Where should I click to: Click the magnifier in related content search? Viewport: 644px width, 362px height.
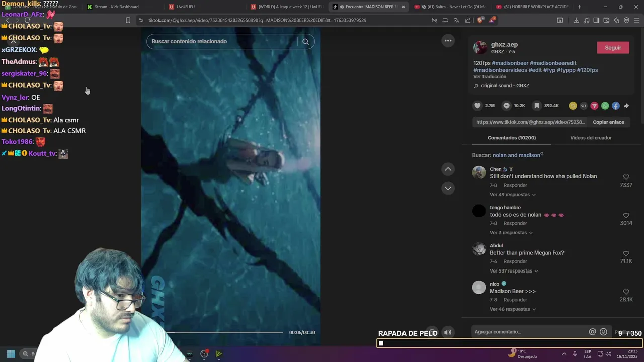click(x=305, y=42)
